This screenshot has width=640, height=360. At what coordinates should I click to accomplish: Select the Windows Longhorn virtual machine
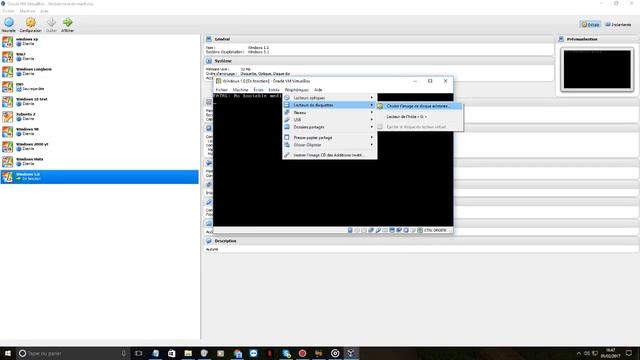100,72
